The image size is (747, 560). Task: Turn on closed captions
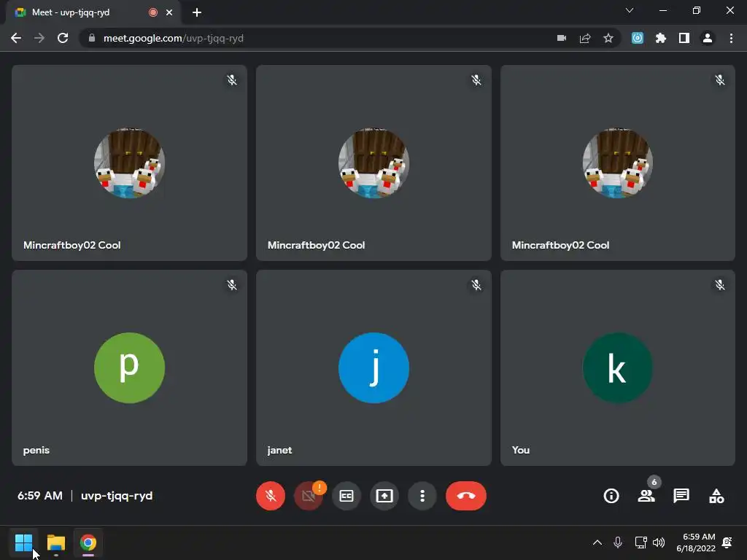[x=347, y=496]
